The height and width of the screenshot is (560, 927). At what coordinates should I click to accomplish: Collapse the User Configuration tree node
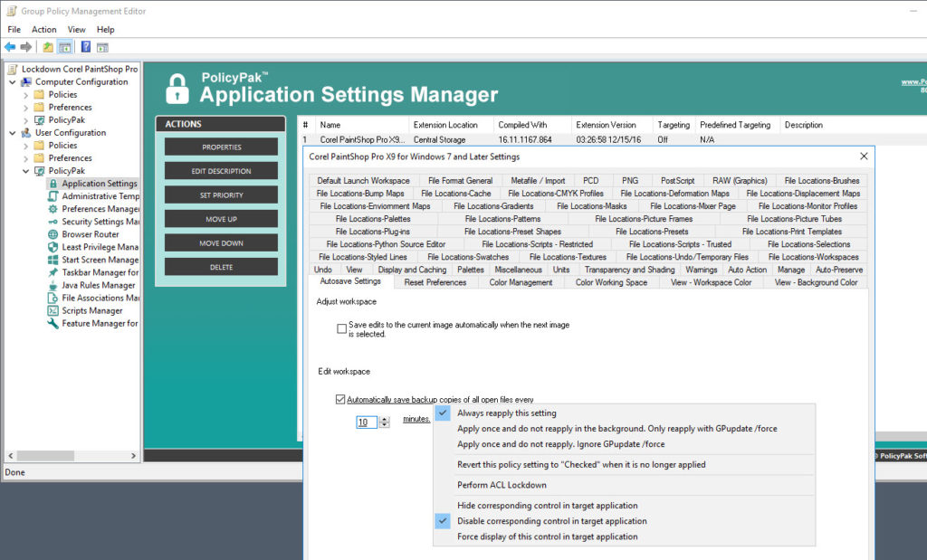tap(13, 133)
